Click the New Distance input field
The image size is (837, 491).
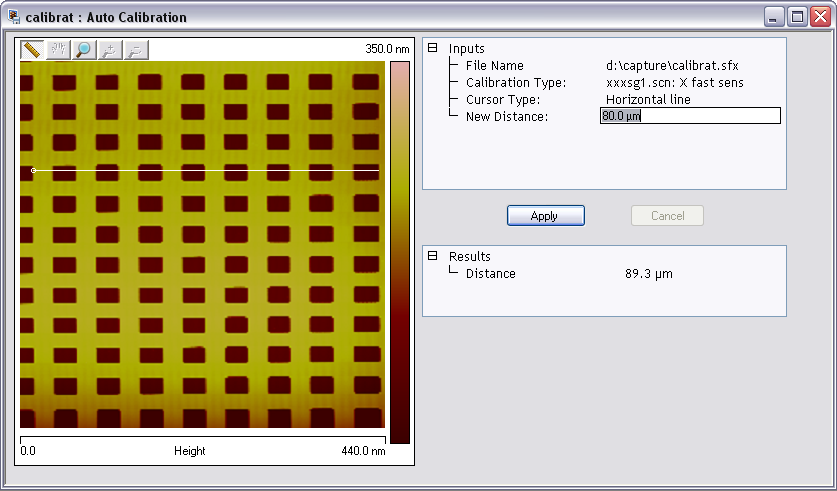click(689, 116)
